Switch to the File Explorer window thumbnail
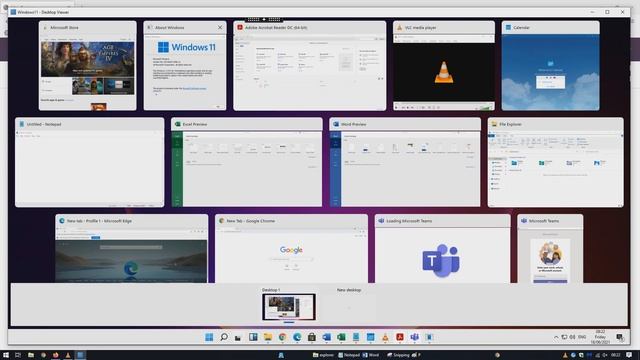The width and height of the screenshot is (640, 360). (556, 162)
